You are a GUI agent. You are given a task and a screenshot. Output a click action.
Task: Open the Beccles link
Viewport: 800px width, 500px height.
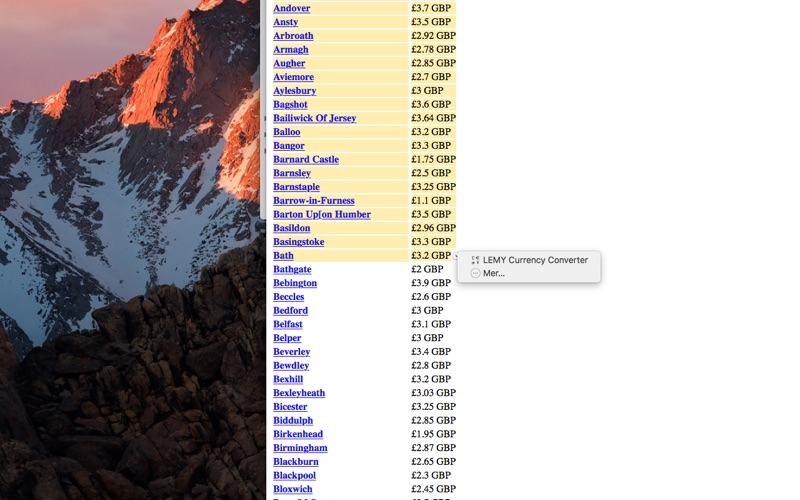pos(288,297)
